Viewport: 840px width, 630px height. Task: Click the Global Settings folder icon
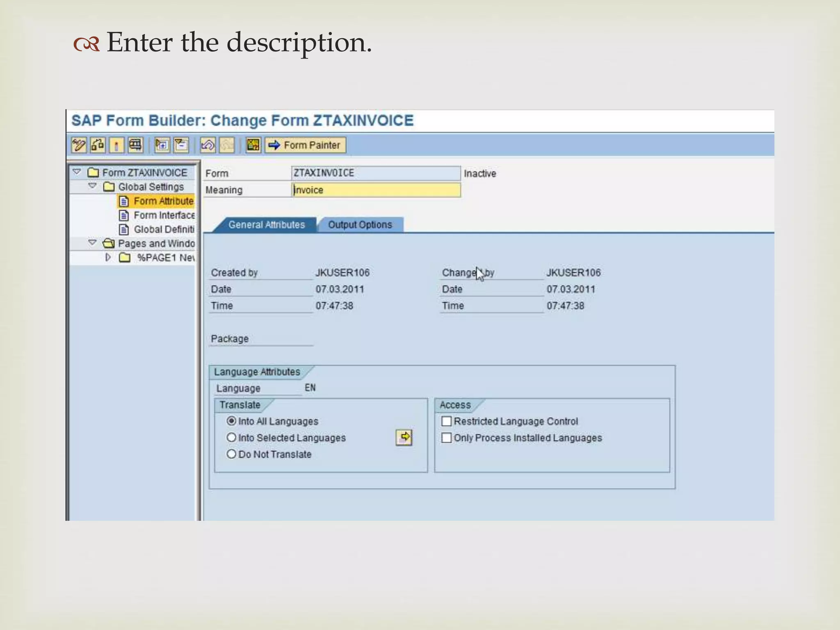109,187
